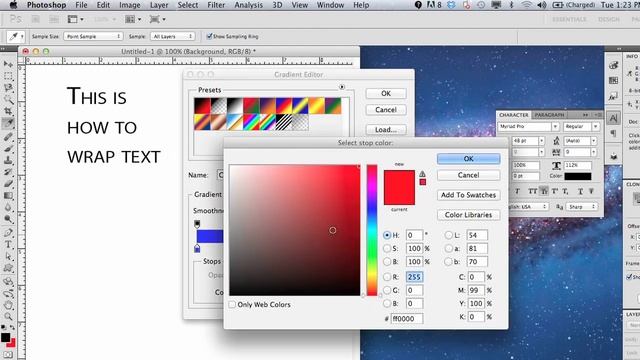Select the Horizontal Type tool
Viewport: 640px width, 360px height.
coord(8,244)
